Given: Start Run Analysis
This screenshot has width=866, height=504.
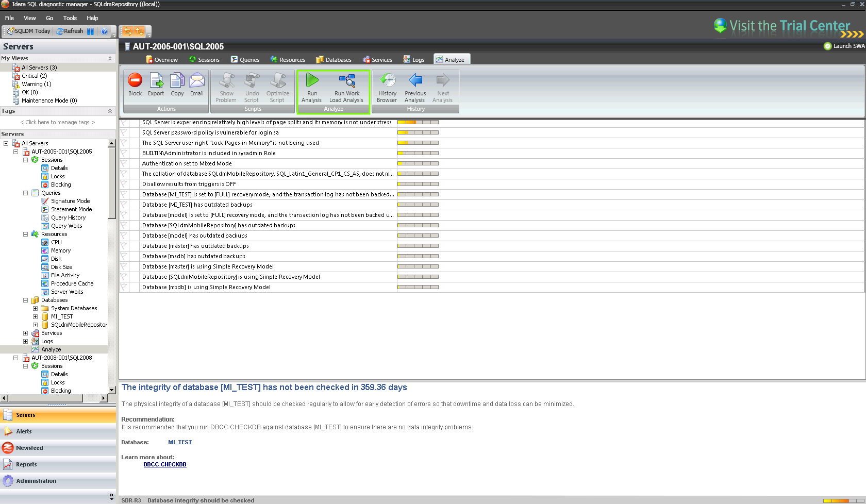Looking at the screenshot, I should coord(312,88).
